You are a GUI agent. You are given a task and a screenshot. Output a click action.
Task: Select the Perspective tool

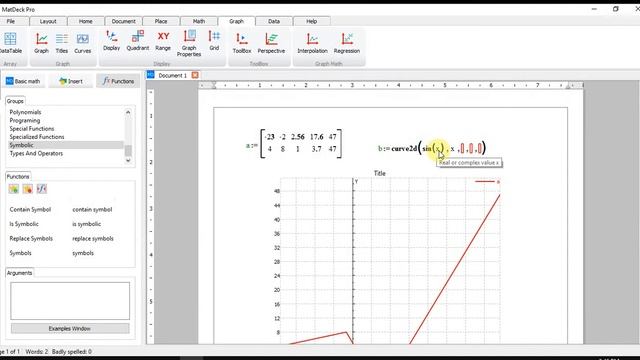(x=271, y=43)
